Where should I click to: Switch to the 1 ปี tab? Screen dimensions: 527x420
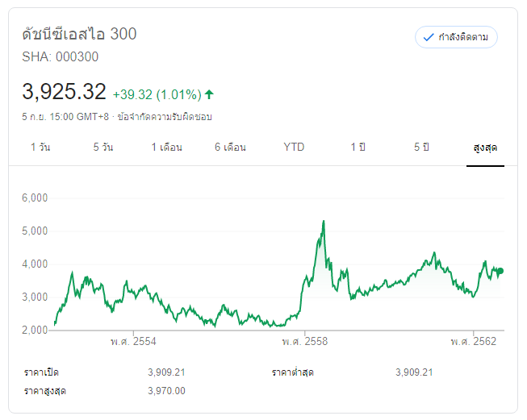click(x=358, y=148)
